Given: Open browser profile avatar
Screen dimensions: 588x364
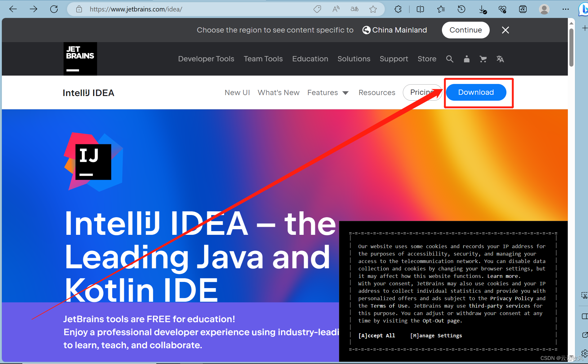Looking at the screenshot, I should [x=544, y=9].
